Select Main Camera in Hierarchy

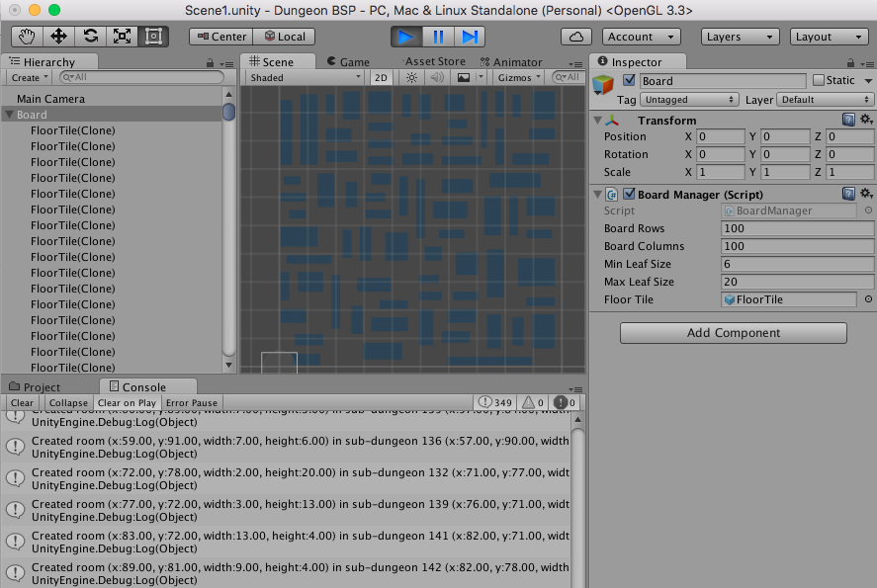[50, 99]
